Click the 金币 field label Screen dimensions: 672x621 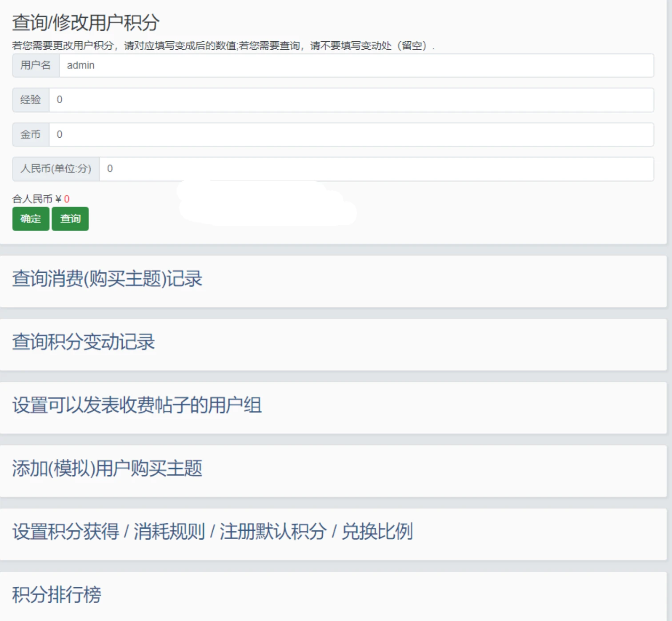(30, 135)
